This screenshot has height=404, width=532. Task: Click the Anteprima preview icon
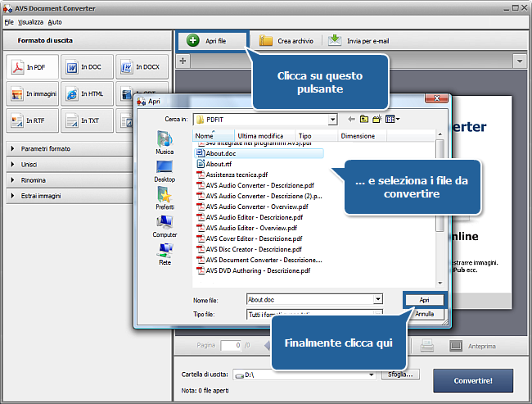456,346
